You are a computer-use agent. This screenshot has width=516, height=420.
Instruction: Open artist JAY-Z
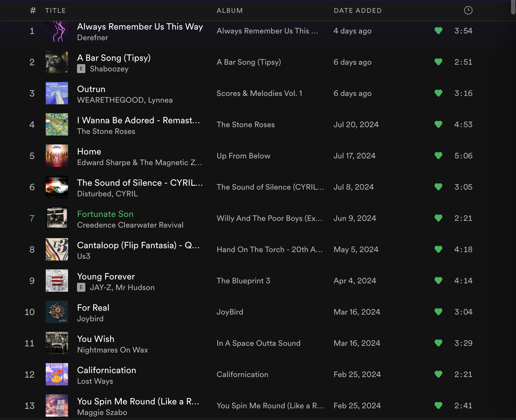100,288
